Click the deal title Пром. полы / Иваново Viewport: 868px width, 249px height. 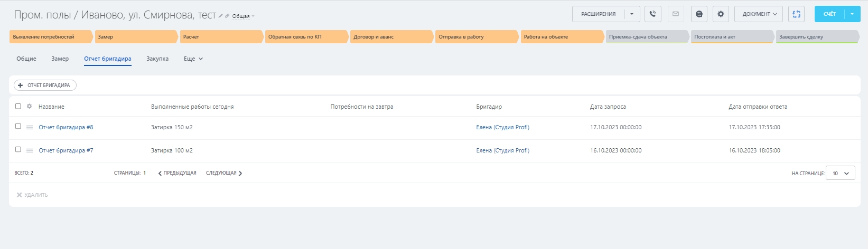(115, 15)
